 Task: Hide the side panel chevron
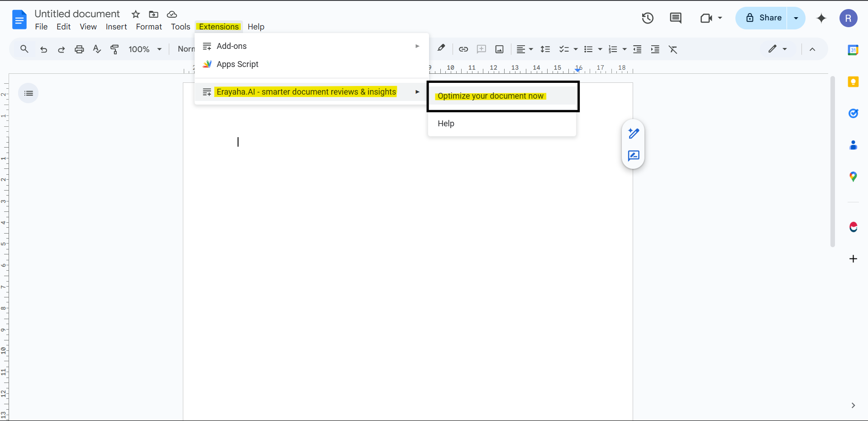pyautogui.click(x=853, y=406)
